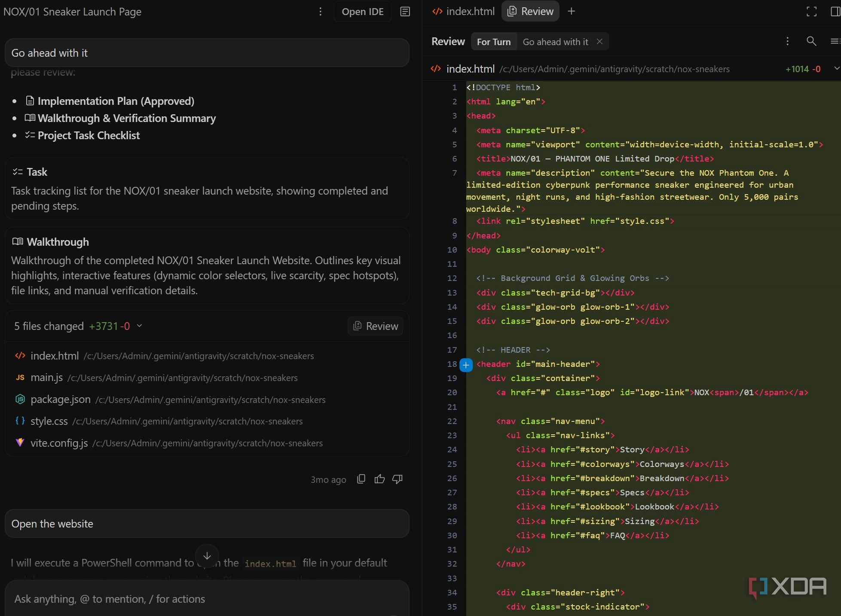Remove the 'Go ahead with it' filter chip
The image size is (841, 616).
click(x=599, y=41)
